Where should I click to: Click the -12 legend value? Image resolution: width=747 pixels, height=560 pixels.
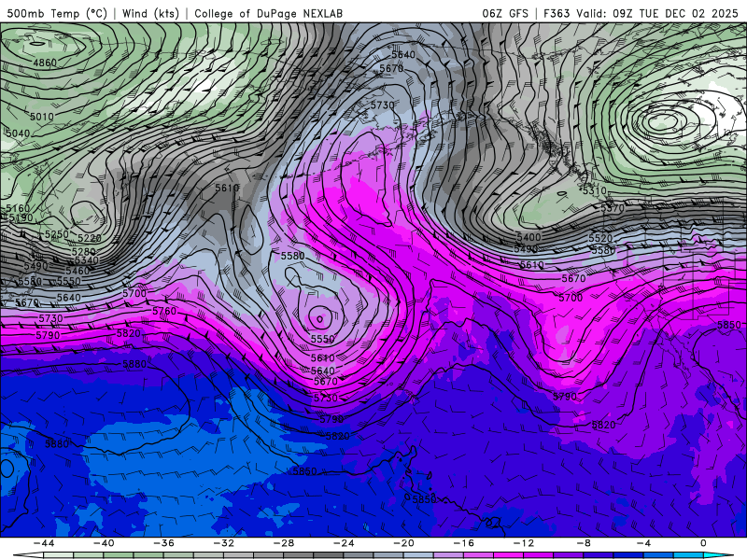click(524, 543)
